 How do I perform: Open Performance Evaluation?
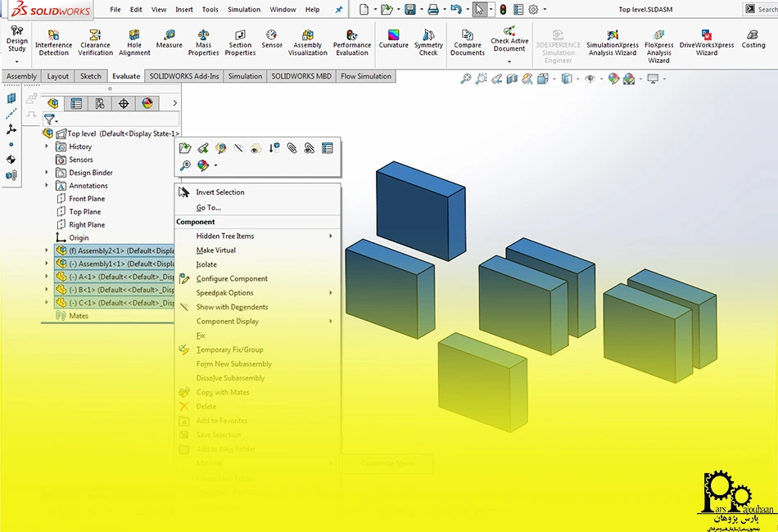click(x=352, y=42)
